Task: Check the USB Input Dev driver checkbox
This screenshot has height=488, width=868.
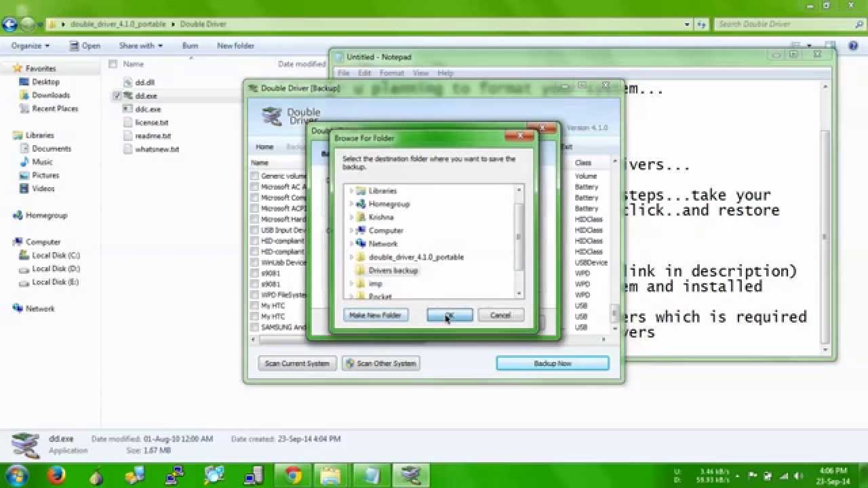Action: [x=254, y=230]
